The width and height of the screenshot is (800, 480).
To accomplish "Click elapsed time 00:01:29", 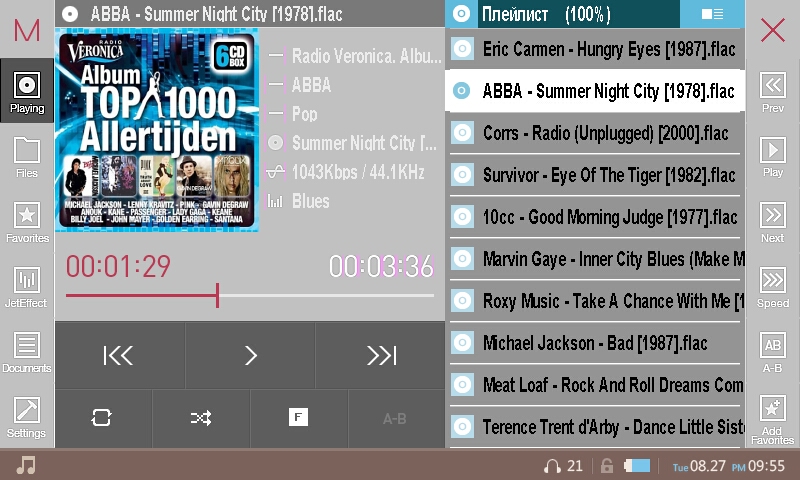I will (x=118, y=266).
